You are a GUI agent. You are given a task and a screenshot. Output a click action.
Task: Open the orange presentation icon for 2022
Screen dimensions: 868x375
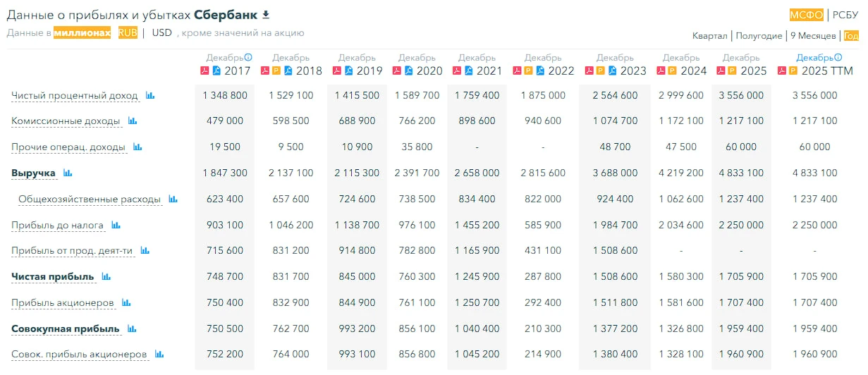529,70
